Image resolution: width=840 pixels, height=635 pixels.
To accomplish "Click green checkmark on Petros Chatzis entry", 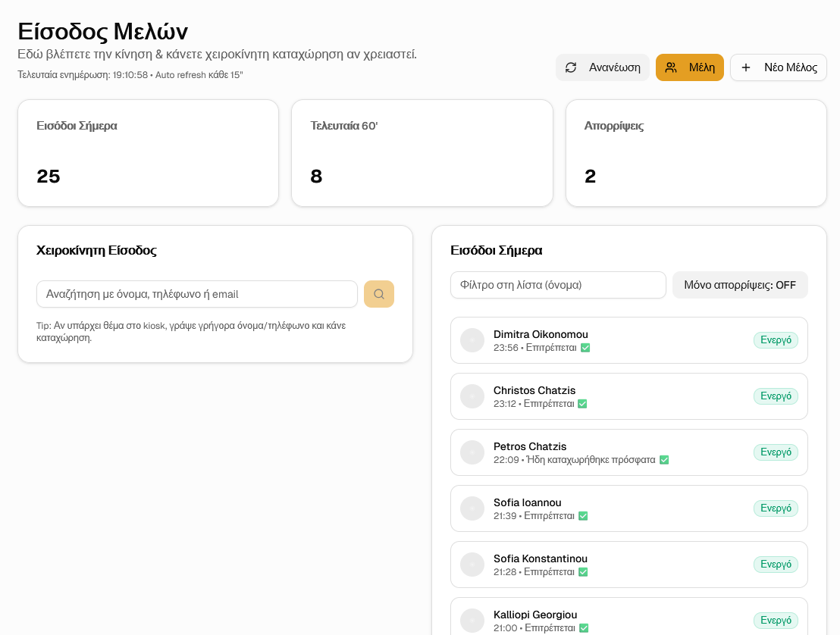I will [664, 460].
